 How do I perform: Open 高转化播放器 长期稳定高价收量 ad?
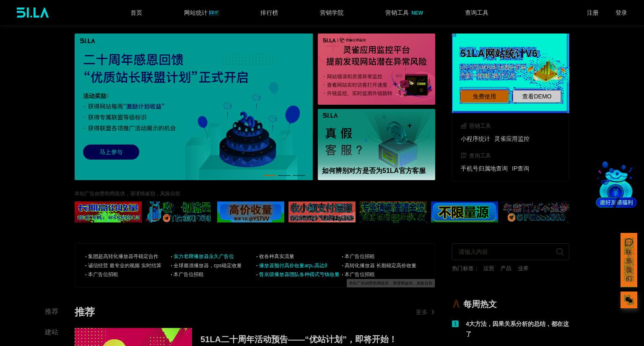[380, 266]
